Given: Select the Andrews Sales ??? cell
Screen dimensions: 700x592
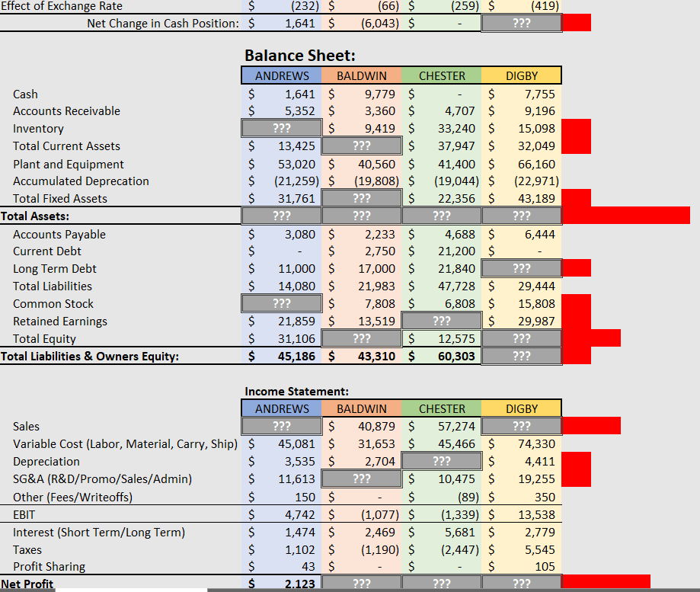Looking at the screenshot, I should tap(281, 426).
